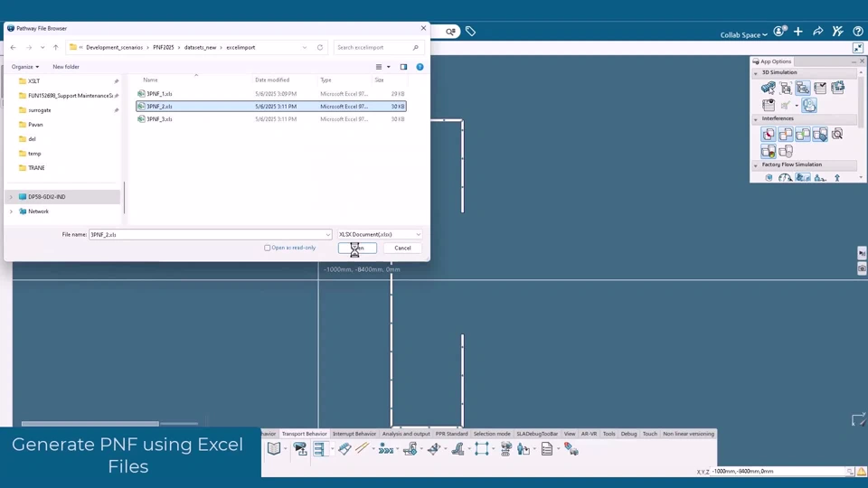Open the XLSX Document file type dropdown
This screenshot has height=488, width=868.
tap(380, 235)
